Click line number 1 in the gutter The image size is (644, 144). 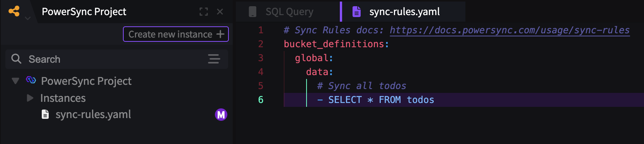click(x=261, y=30)
